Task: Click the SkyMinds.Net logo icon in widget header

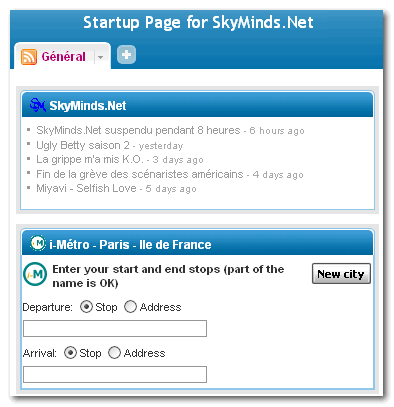Action: click(38, 105)
